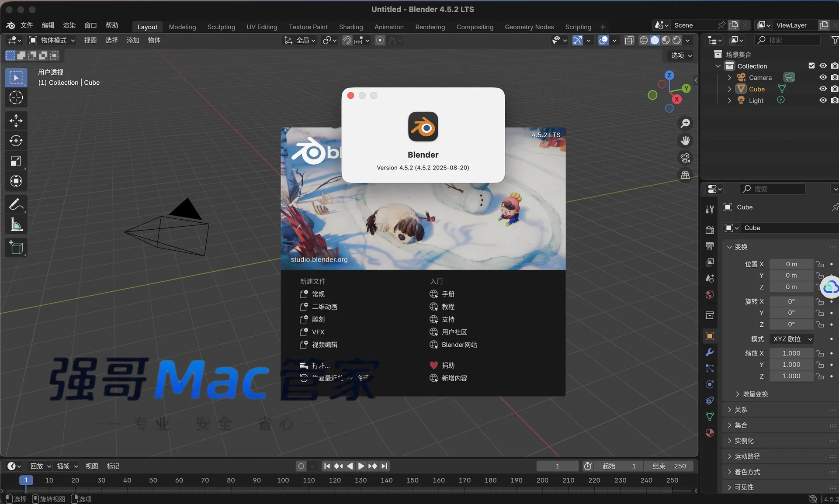Open the Modifiers wrench tab
This screenshot has height=504, width=839.
[710, 352]
